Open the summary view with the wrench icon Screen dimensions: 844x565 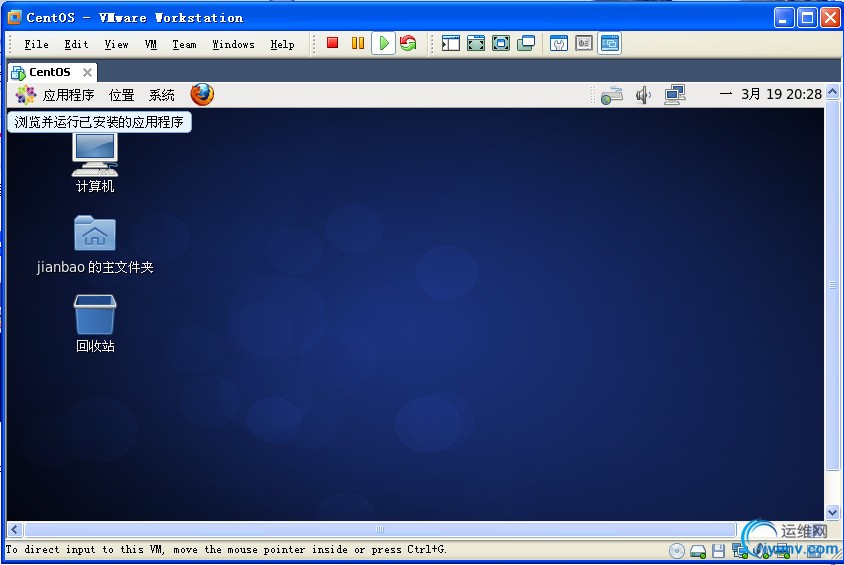click(x=559, y=43)
